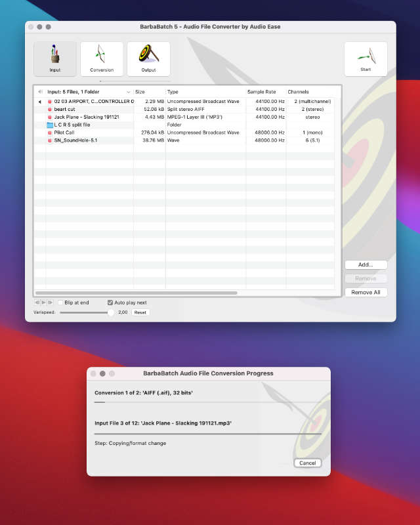Click the Remove button
Screen dimensions: 420x525
(366, 278)
